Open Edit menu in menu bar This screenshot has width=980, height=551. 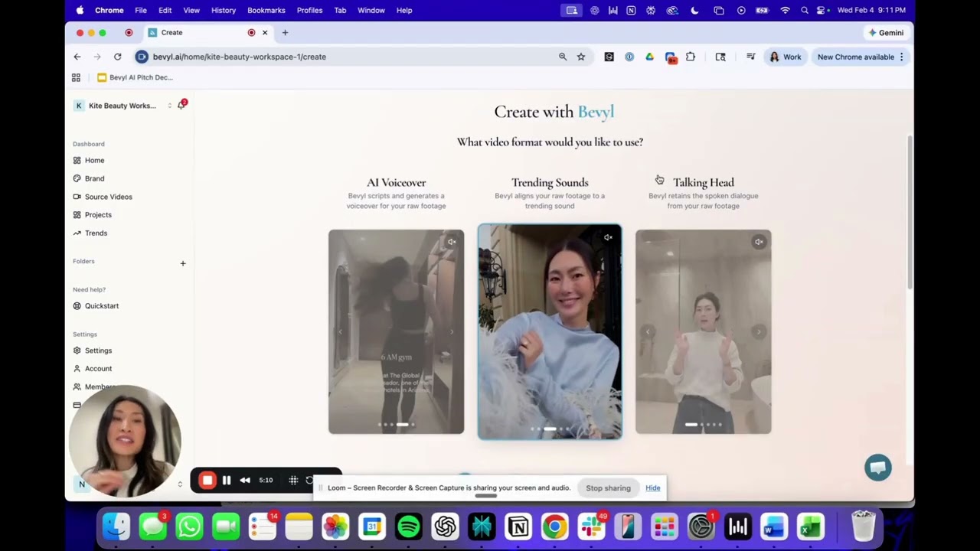click(165, 10)
